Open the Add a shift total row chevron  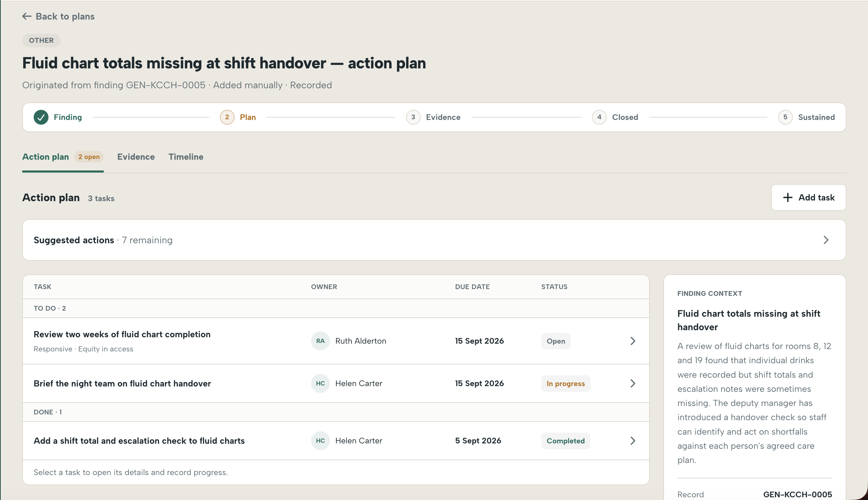(633, 441)
